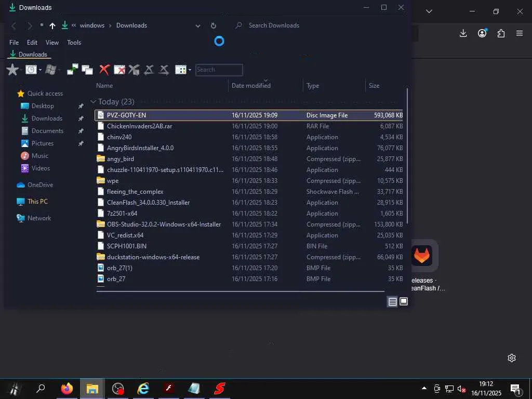The height and width of the screenshot is (399, 532).
Task: Select the ChickenInvaders2AB.rar file
Action: coord(249,126)
